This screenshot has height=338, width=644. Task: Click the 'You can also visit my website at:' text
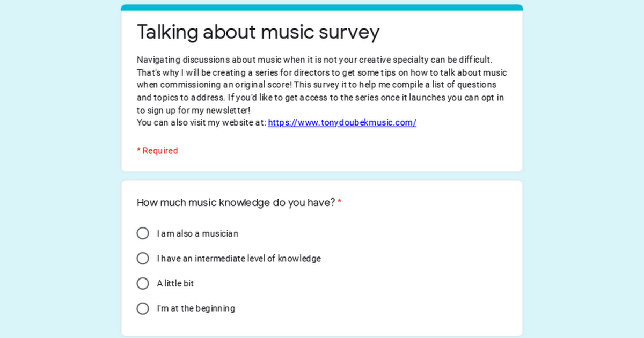click(201, 122)
